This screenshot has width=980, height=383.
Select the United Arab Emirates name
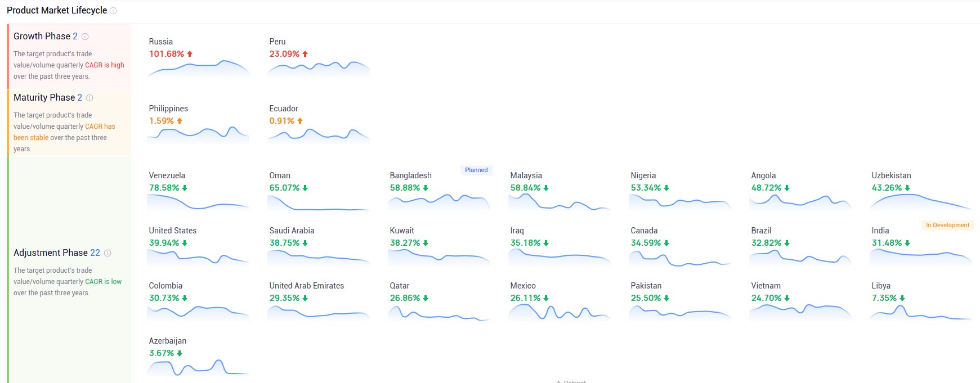tap(307, 286)
